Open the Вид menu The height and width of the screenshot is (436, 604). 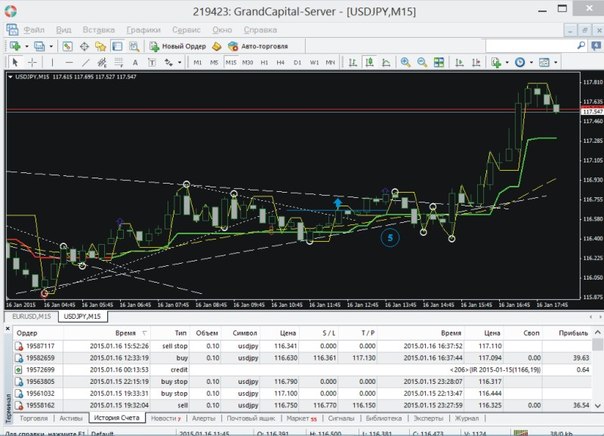point(64,30)
